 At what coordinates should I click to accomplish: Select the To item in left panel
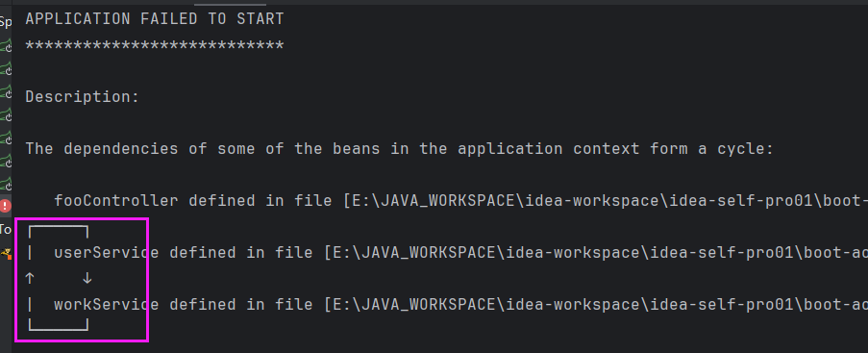click(x=5, y=229)
